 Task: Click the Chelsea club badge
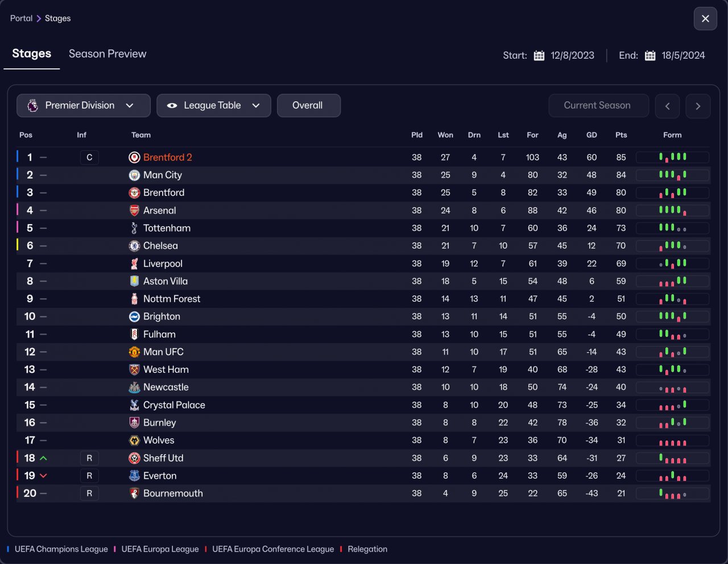[x=134, y=246]
